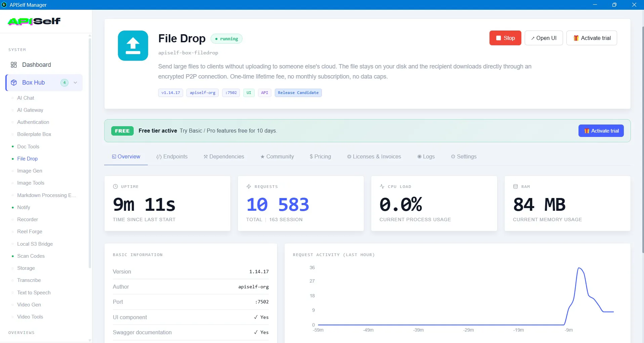This screenshot has height=343, width=644.
Task: Click the Dashboard grid icon
Action: (x=14, y=65)
